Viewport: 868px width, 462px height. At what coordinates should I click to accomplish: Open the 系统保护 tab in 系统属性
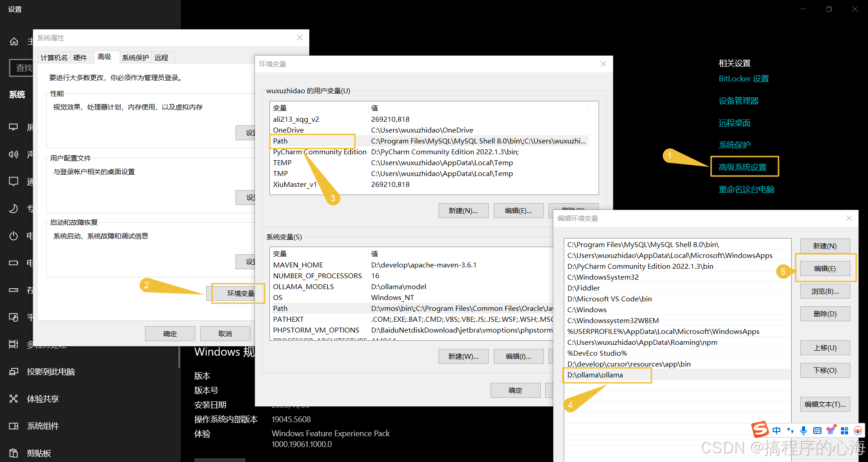[136, 57]
